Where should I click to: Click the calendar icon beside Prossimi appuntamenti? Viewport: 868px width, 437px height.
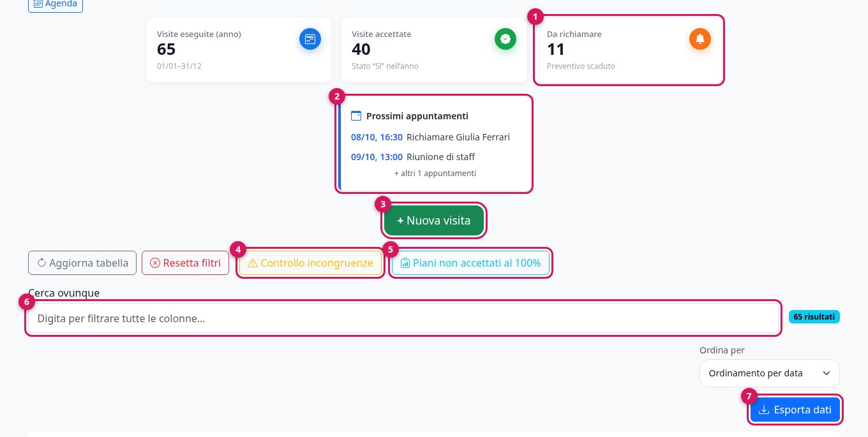pyautogui.click(x=356, y=116)
